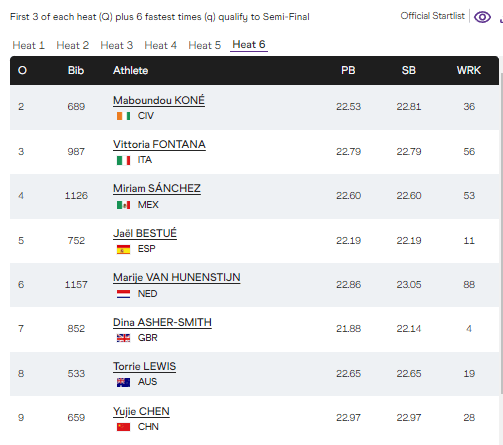Click the Australia flag icon
Screen dimensions: 503x445
click(x=123, y=382)
